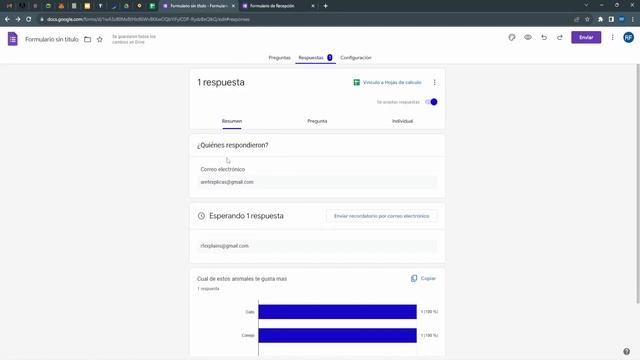Click the copy chart icon
The width and height of the screenshot is (640, 360).
click(414, 278)
